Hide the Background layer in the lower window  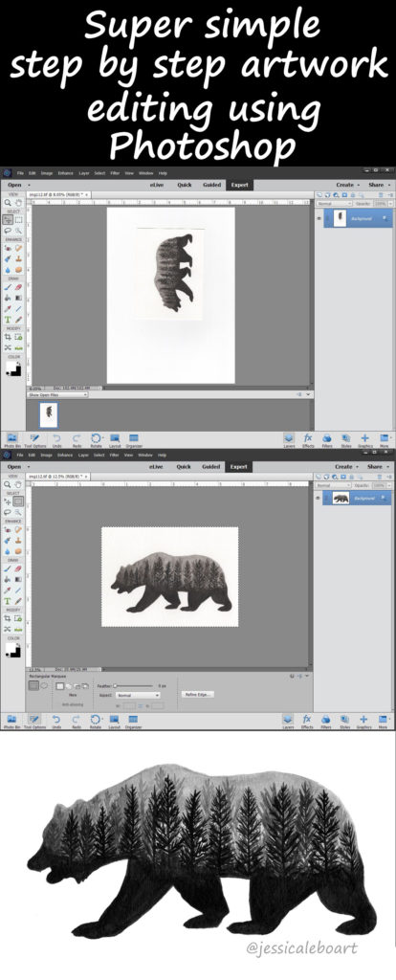tap(319, 498)
